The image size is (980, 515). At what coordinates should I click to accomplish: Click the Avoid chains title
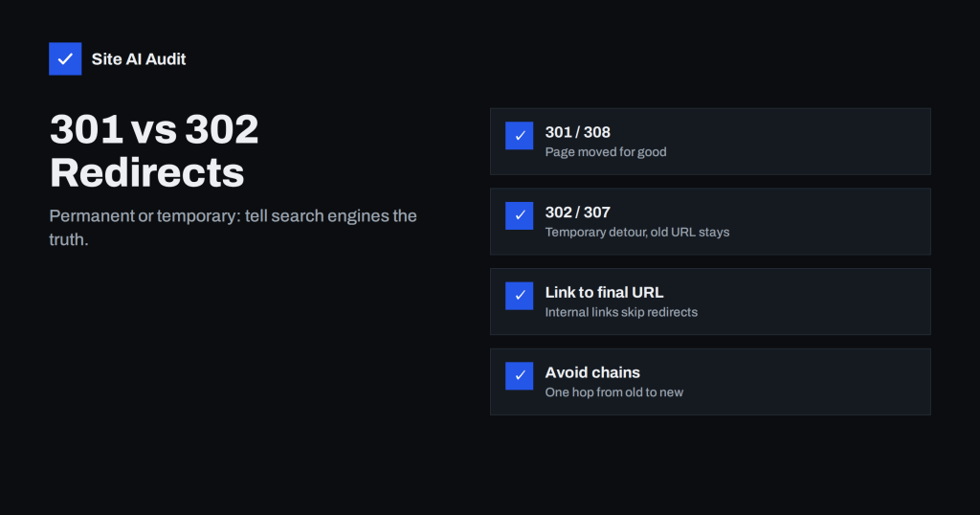click(x=592, y=372)
